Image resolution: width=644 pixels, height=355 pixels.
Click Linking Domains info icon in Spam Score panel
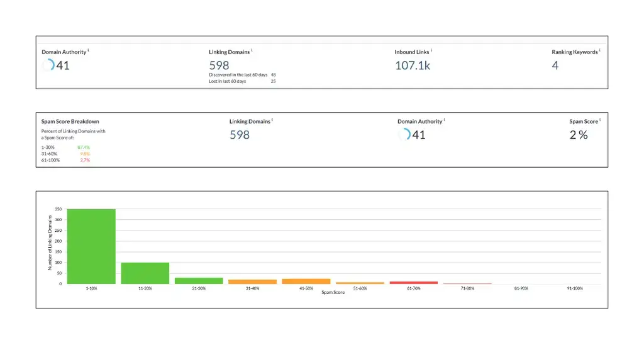coord(272,120)
